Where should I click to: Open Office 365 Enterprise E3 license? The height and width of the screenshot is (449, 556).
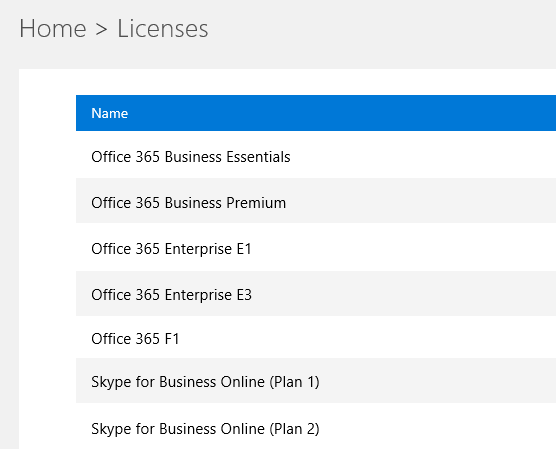[171, 295]
